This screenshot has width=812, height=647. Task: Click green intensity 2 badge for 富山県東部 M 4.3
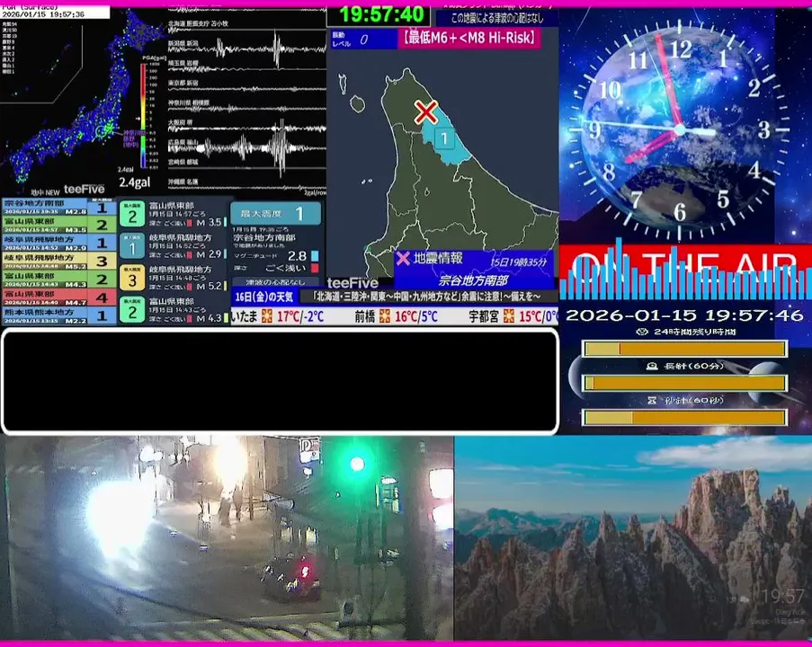point(132,310)
